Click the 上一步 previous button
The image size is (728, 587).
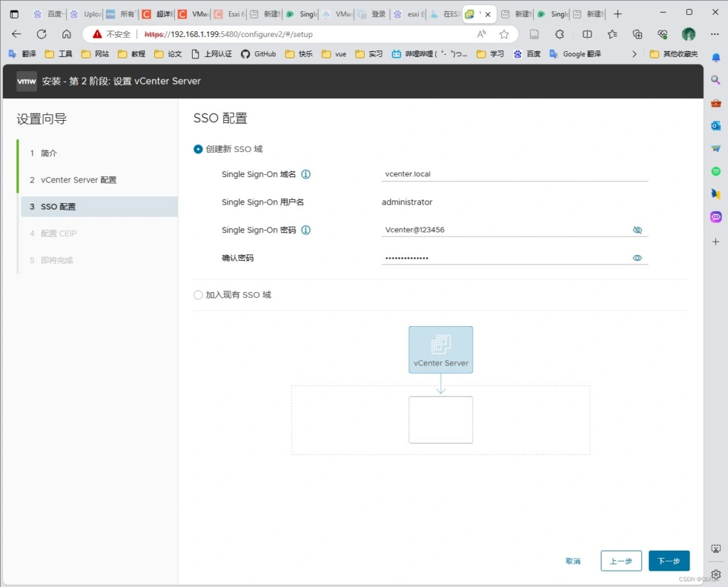pos(621,561)
